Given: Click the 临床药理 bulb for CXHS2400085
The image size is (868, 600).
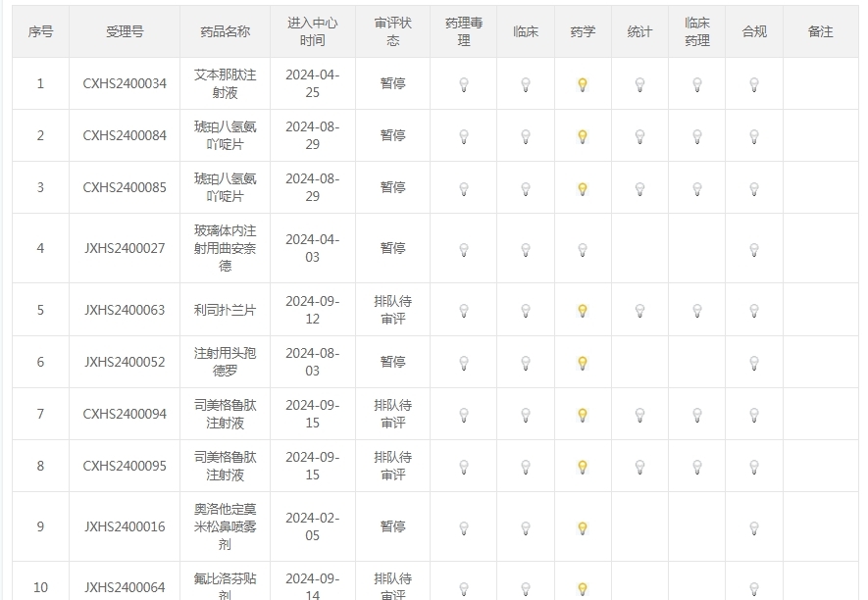Looking at the screenshot, I should pyautogui.click(x=697, y=189).
